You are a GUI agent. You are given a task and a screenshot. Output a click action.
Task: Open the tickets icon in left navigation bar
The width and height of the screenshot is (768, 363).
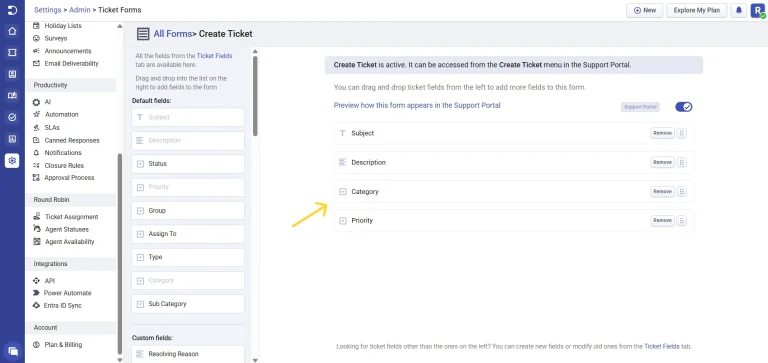click(x=12, y=52)
